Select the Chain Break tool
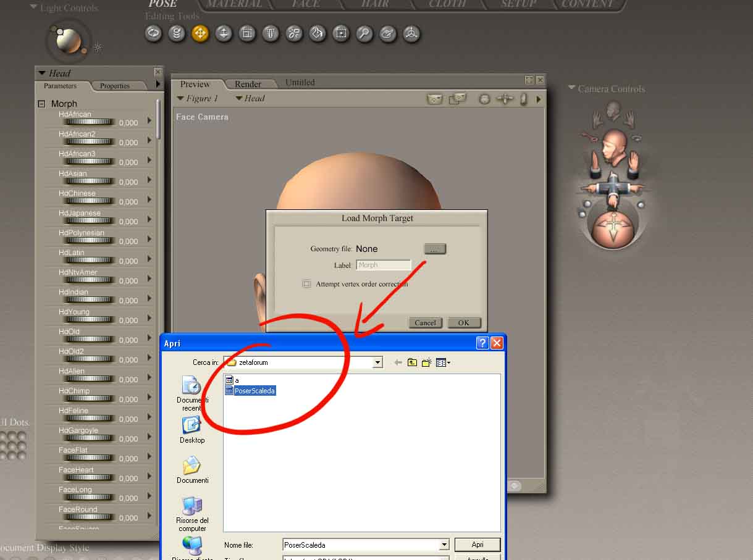The width and height of the screenshot is (753, 560). click(294, 33)
